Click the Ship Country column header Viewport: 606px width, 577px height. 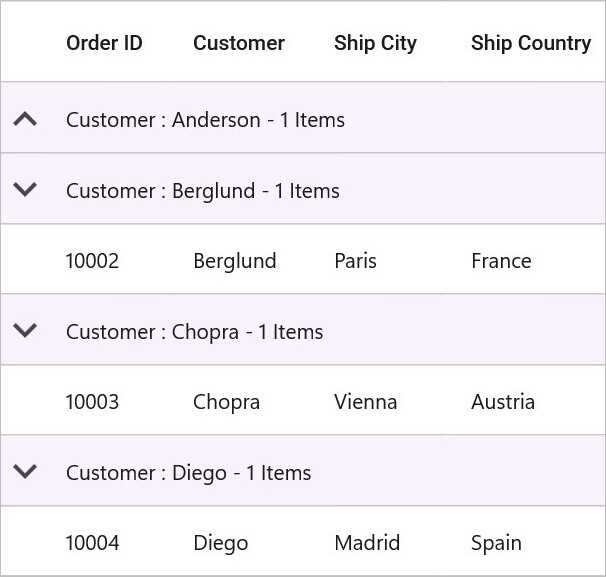coord(531,43)
